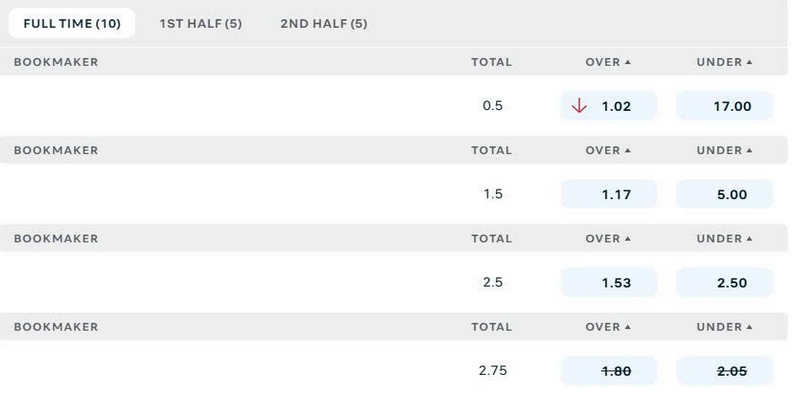Open the 1ST HALF (5) tab
Screen dimensions: 800x400
click(201, 23)
